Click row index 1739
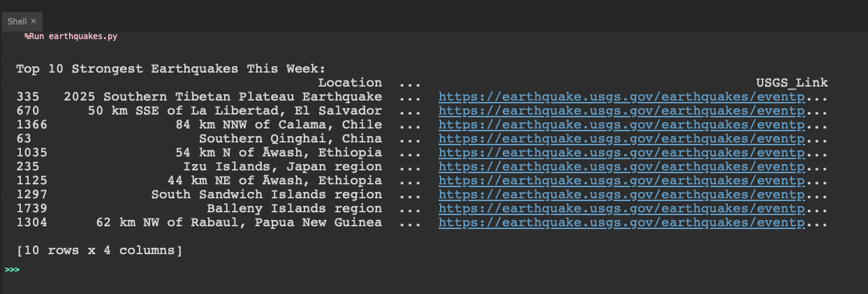The width and height of the screenshot is (868, 294). pos(31,208)
